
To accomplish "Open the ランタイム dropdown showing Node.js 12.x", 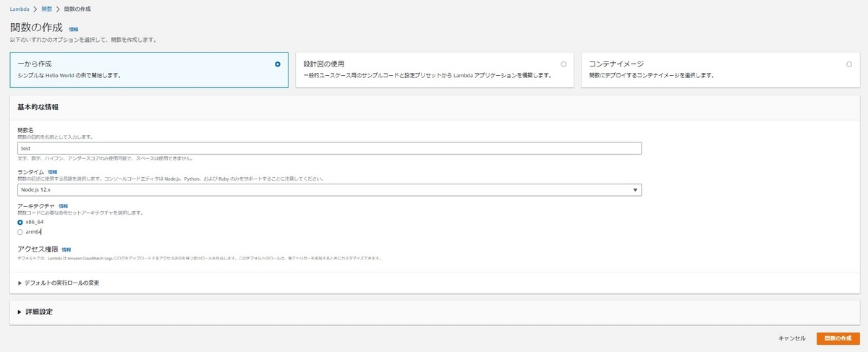I will (x=330, y=190).
